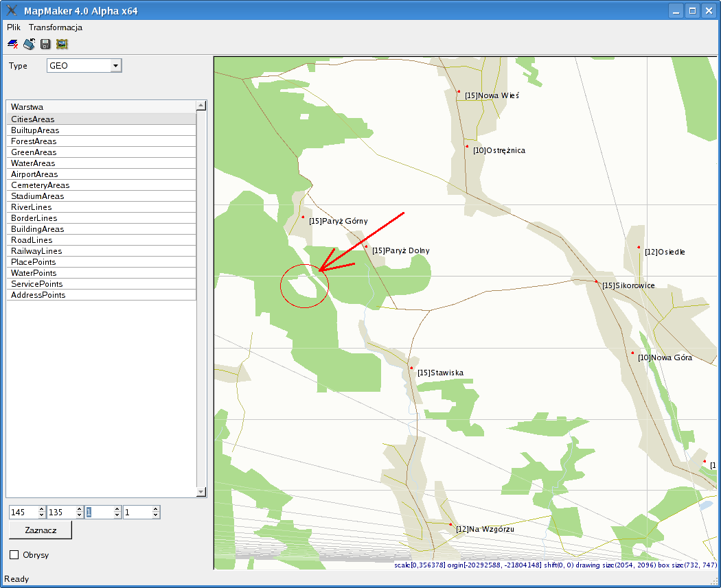Open the Transformacja menu

pyautogui.click(x=56, y=27)
